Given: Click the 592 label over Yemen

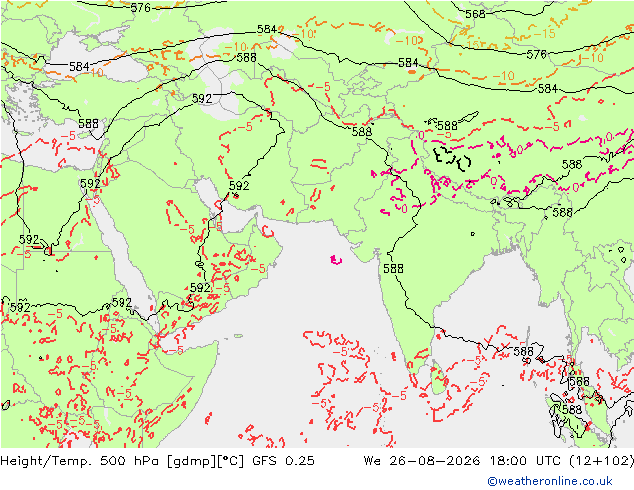Looking at the screenshot, I should coord(200,287).
